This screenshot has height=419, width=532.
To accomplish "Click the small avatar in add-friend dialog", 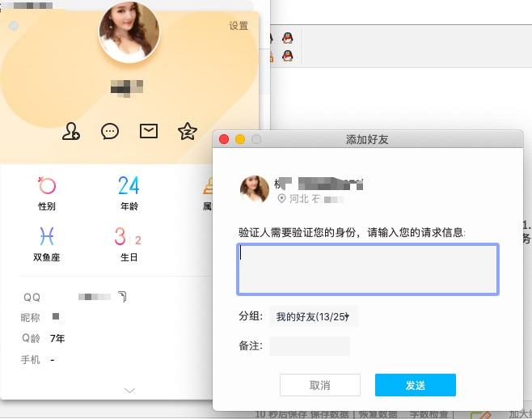I will [254, 189].
